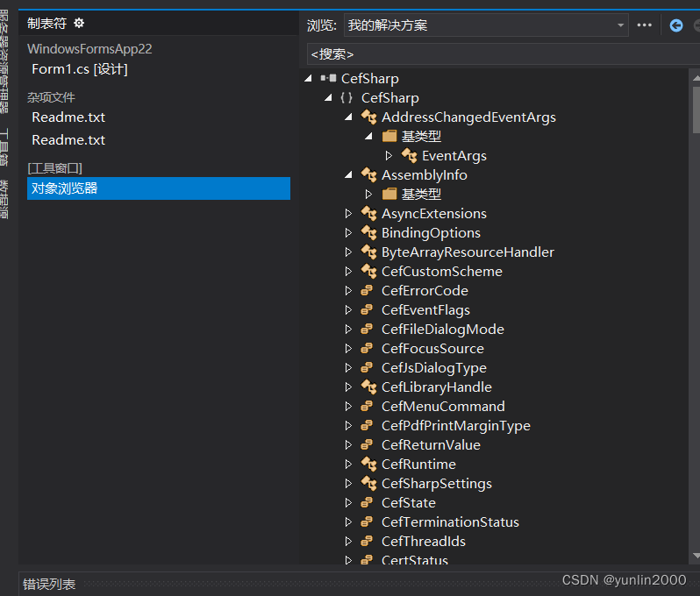Click the CefFocusSource enum icon
This screenshot has width=700, height=596.
pos(367,348)
